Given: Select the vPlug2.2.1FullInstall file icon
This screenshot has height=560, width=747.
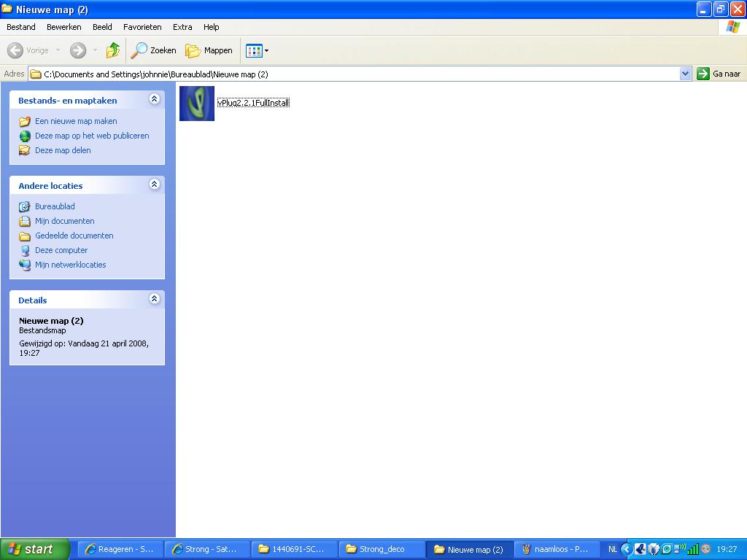Looking at the screenshot, I should pyautogui.click(x=197, y=104).
